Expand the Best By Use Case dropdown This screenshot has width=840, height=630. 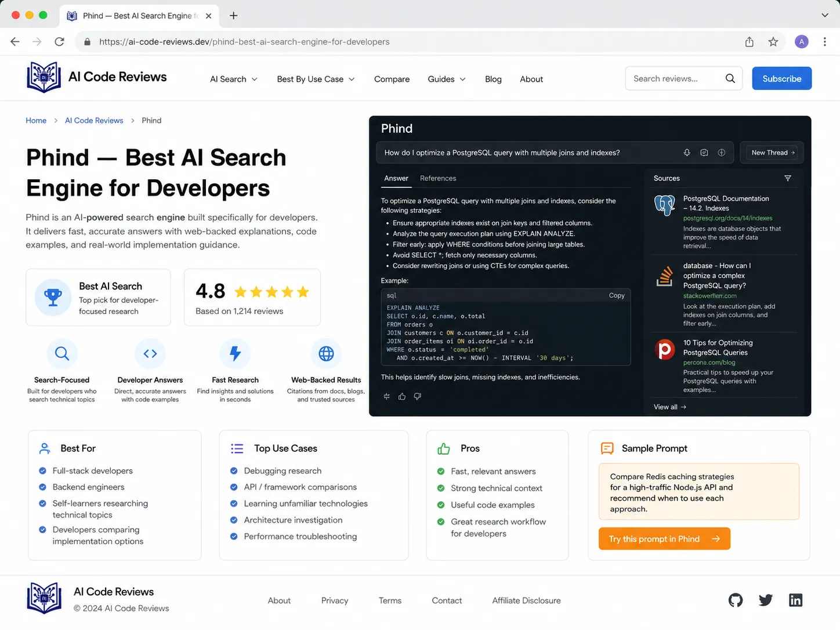pos(316,79)
